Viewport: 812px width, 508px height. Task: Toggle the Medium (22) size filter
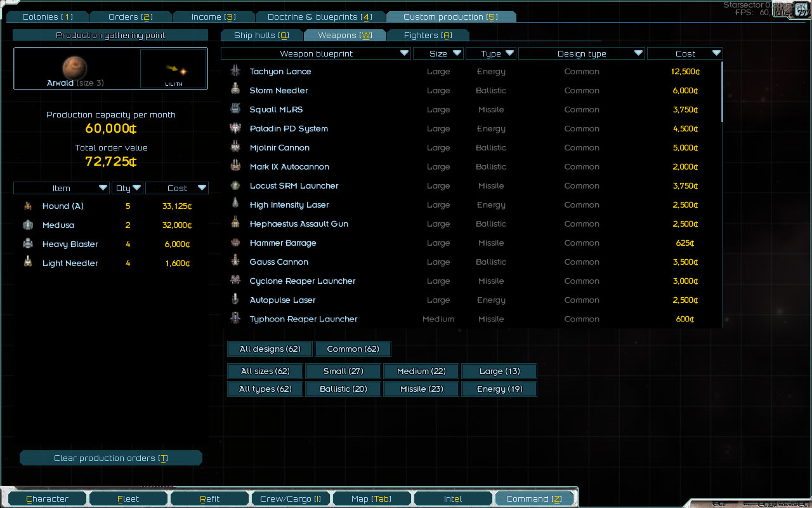click(421, 371)
